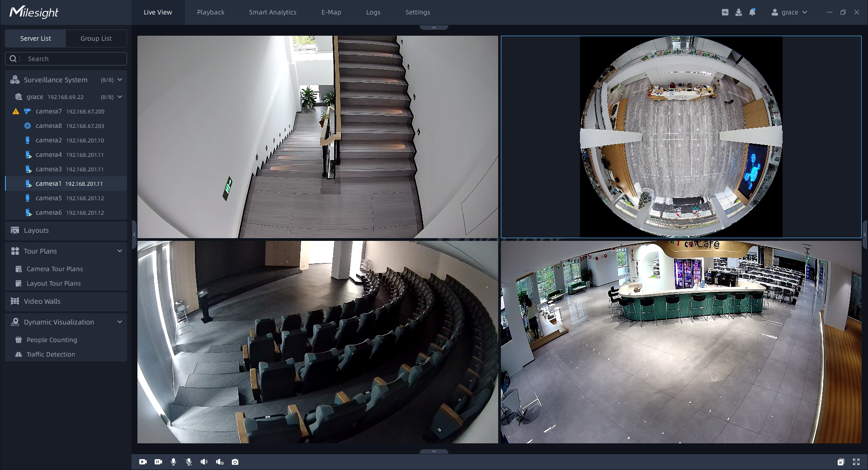
Task: Click the search magnifier icon
Action: pos(13,59)
